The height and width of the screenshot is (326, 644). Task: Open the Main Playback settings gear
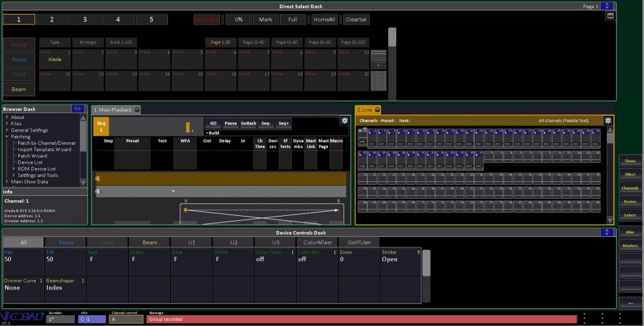(x=344, y=121)
